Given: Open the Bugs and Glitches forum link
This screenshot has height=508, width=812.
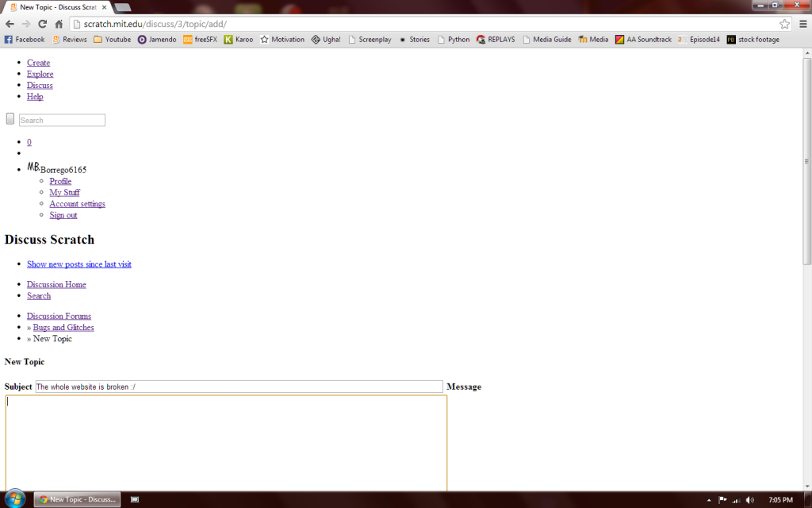Looking at the screenshot, I should (x=63, y=327).
